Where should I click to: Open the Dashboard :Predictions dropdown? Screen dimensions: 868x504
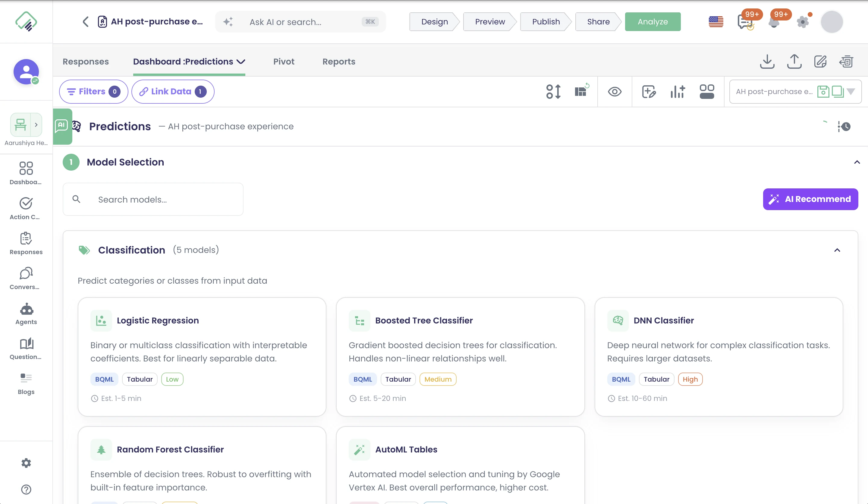189,62
